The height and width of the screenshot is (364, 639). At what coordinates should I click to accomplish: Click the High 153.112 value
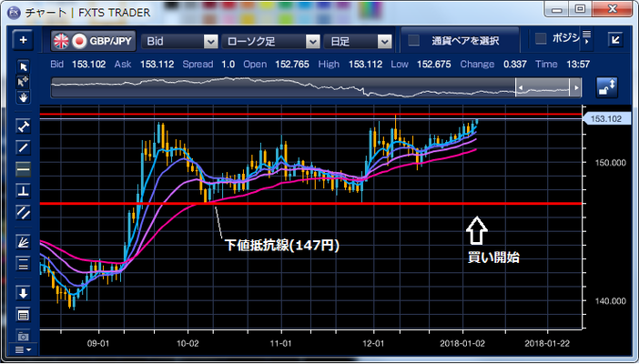coord(365,64)
